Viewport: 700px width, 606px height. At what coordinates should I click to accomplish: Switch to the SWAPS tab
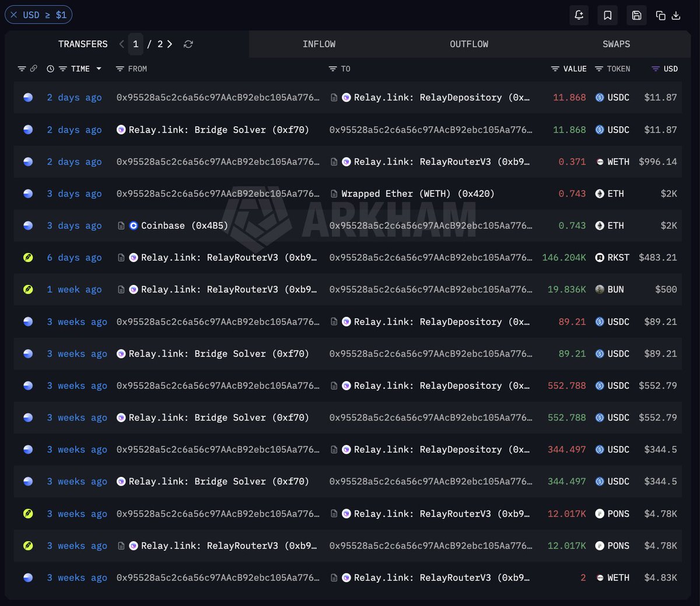tap(616, 44)
